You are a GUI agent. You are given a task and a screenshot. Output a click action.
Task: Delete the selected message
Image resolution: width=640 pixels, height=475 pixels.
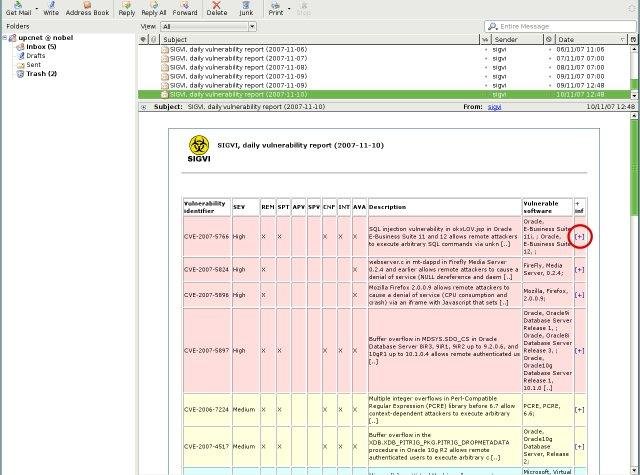pos(217,9)
